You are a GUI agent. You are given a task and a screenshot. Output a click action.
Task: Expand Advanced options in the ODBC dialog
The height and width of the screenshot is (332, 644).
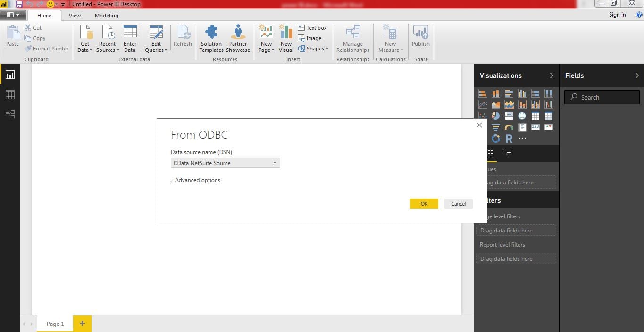click(195, 180)
